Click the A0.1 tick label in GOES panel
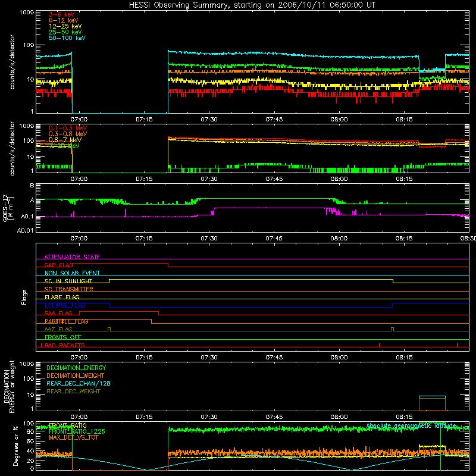Viewport: 476px width, 476px height. (x=27, y=217)
